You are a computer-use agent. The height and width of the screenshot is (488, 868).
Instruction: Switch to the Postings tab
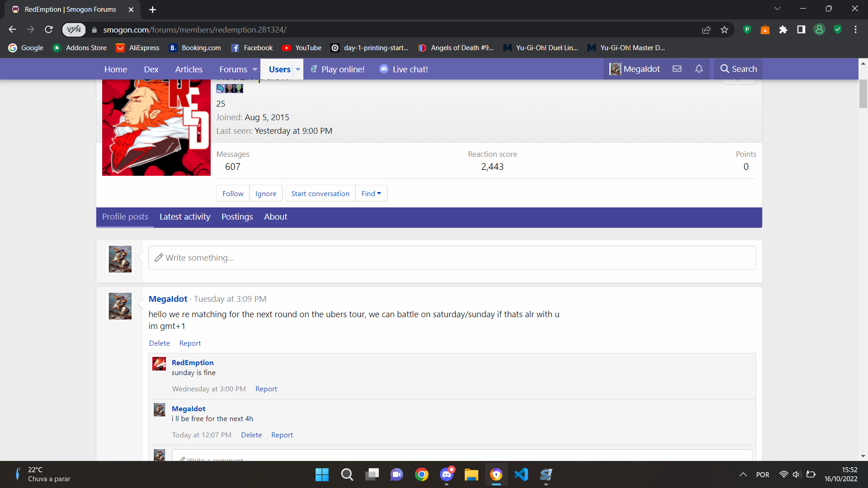click(237, 217)
